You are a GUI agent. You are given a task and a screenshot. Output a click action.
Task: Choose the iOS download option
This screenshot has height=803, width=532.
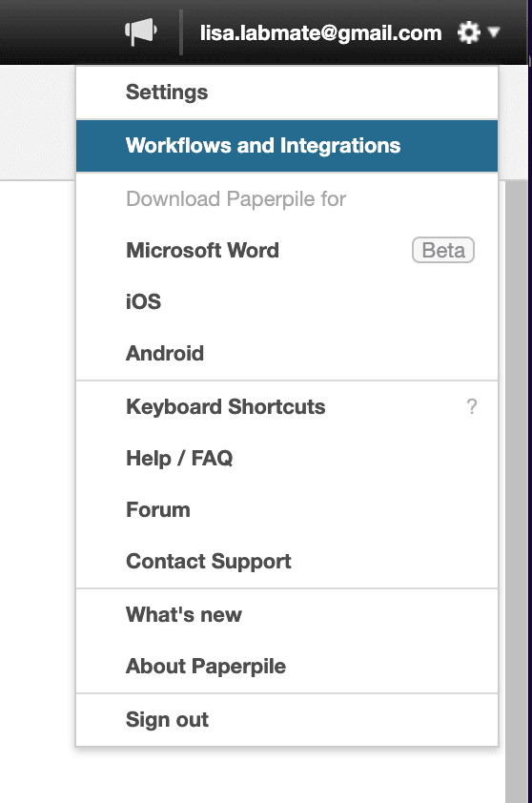pos(287,301)
